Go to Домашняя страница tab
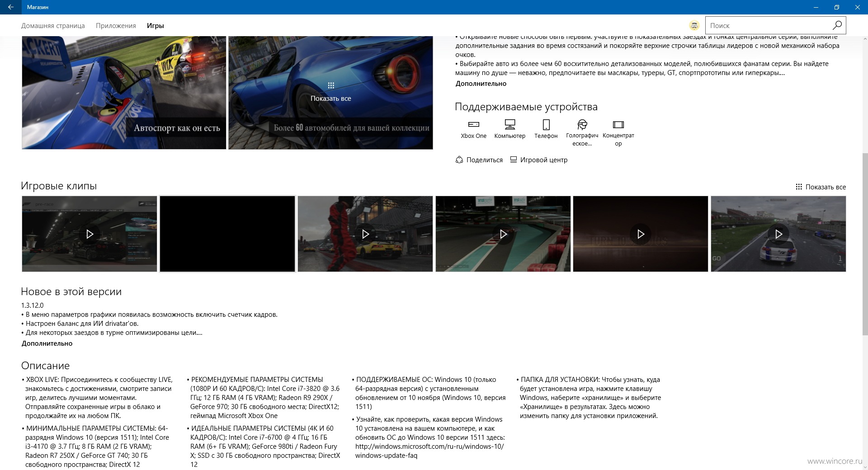This screenshot has width=868, height=470. [x=53, y=26]
